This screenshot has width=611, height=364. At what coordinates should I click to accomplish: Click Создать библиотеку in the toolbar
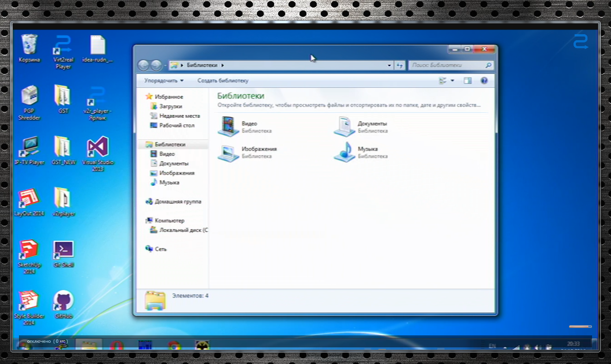223,80
